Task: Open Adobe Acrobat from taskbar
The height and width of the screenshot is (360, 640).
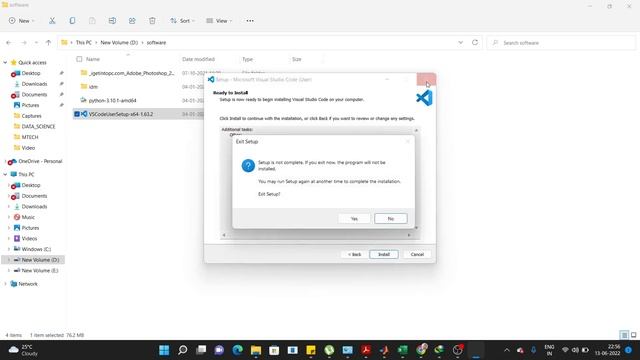Action: tap(366, 350)
